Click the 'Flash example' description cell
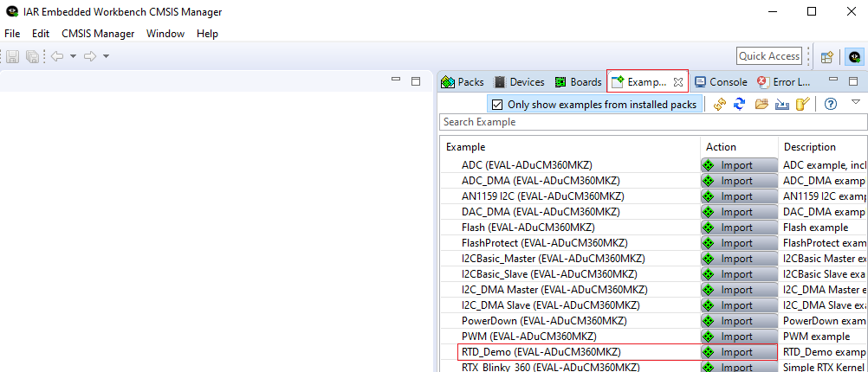 tap(816, 228)
